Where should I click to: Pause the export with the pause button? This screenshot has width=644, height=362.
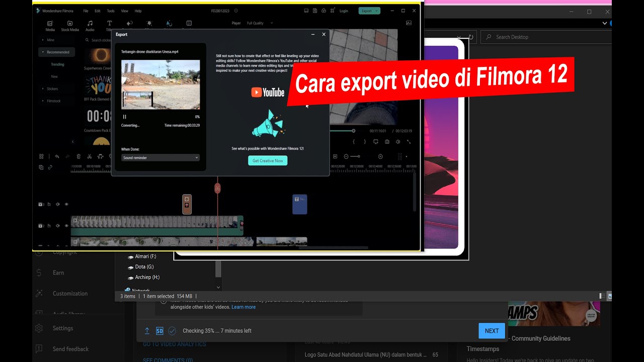(x=125, y=117)
